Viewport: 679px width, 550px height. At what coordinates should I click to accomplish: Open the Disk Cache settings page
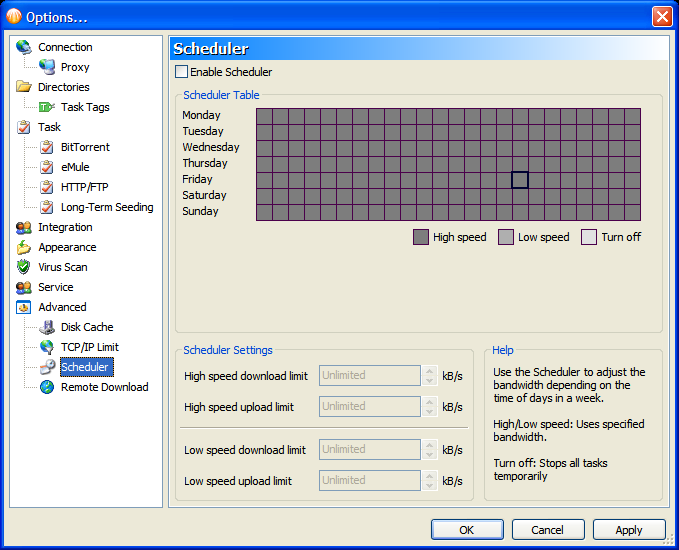(x=87, y=327)
